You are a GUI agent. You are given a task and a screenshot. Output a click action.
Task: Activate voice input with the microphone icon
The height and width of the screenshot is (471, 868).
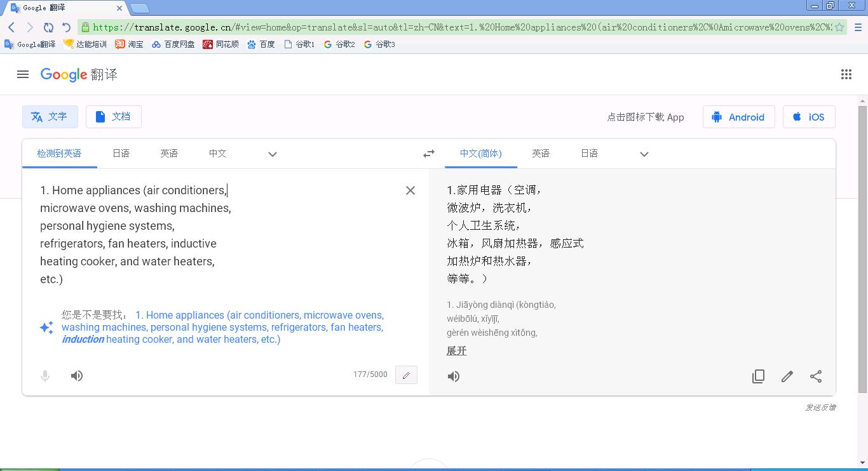tap(45, 375)
